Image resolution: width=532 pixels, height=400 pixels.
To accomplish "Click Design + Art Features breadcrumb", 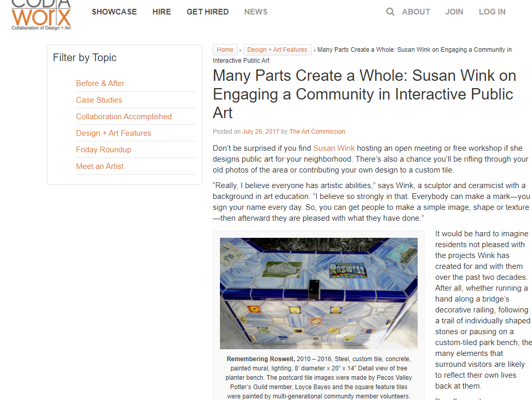I will click(x=277, y=50).
